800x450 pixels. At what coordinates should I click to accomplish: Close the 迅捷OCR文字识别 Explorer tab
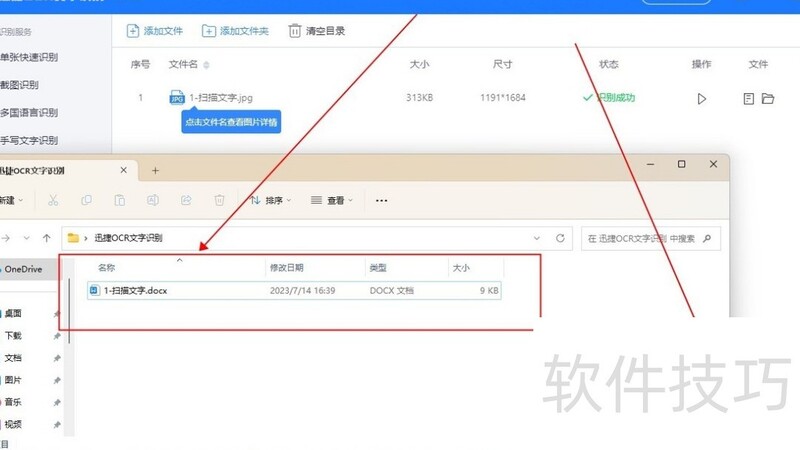point(123,170)
